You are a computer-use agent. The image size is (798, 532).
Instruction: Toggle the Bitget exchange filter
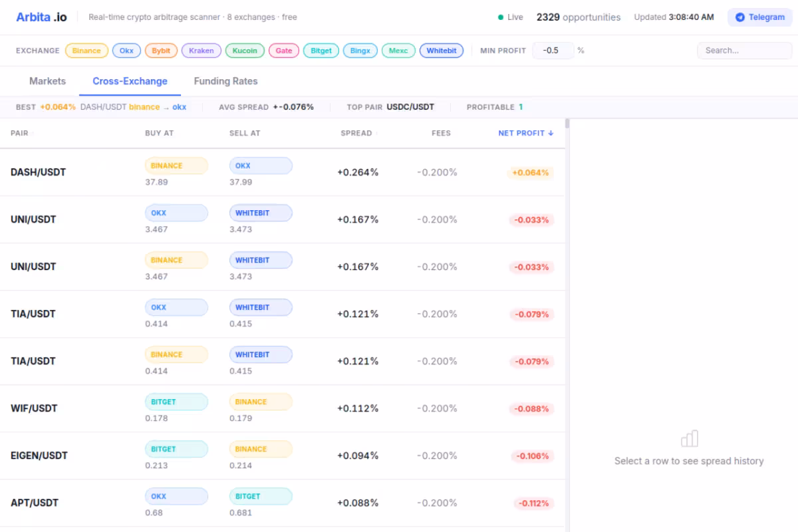click(x=321, y=51)
